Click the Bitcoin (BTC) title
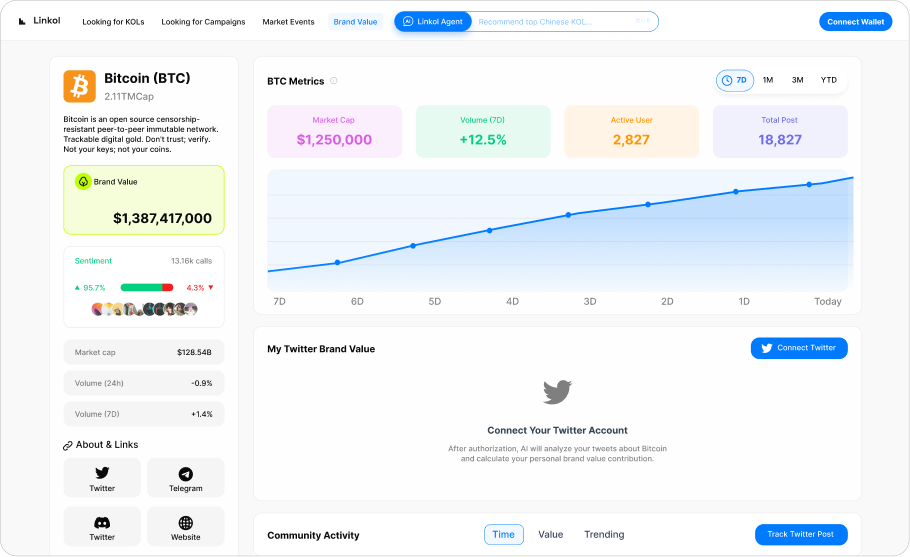 147,78
